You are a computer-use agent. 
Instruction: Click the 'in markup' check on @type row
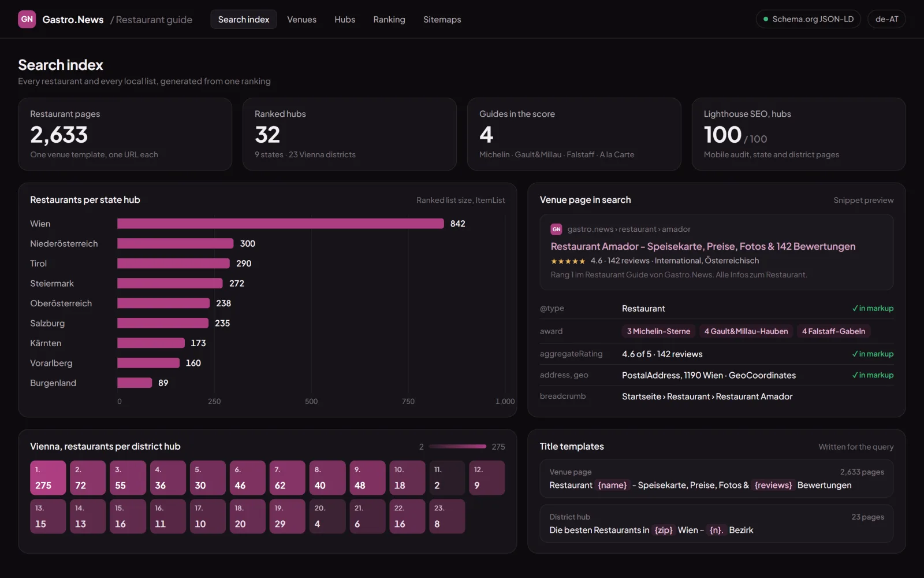click(873, 309)
